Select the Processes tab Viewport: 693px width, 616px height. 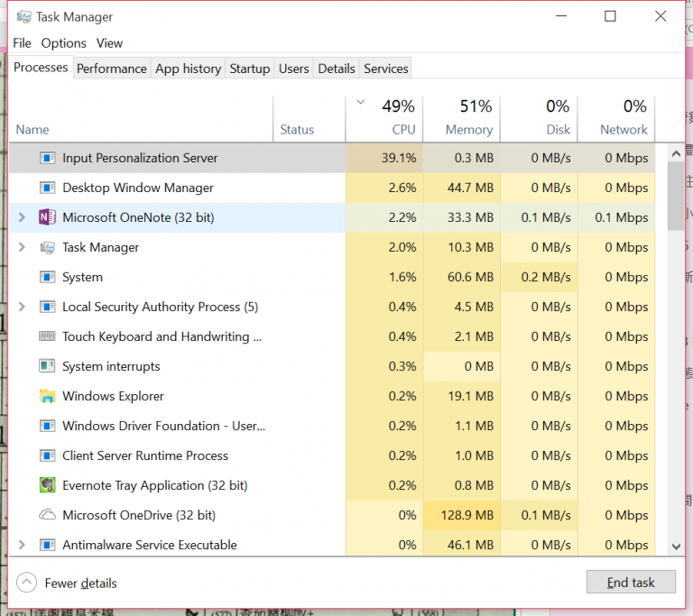(41, 67)
